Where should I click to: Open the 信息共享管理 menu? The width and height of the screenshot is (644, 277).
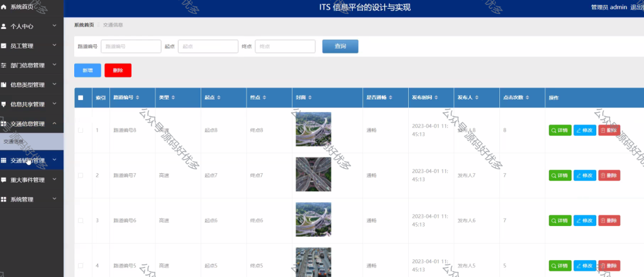31,105
